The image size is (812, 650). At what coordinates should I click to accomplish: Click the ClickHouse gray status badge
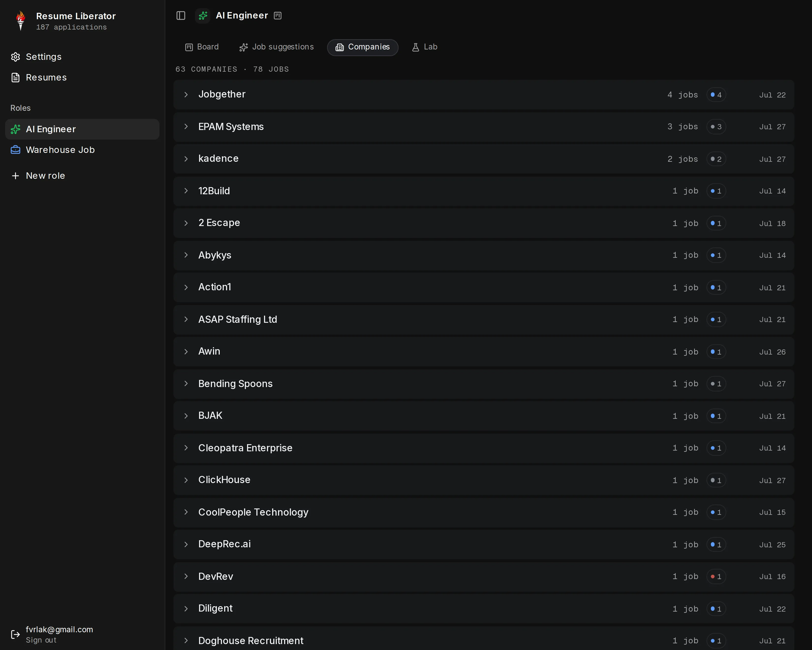(716, 480)
